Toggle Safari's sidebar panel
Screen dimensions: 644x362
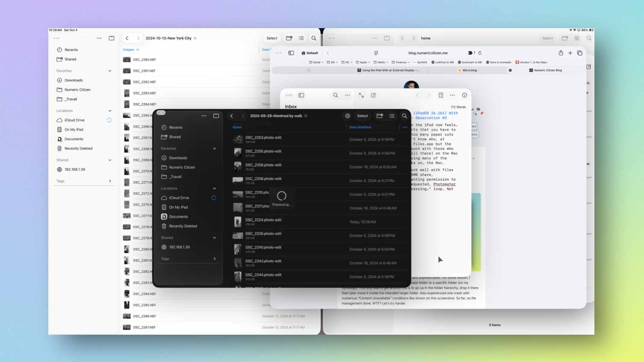291,53
